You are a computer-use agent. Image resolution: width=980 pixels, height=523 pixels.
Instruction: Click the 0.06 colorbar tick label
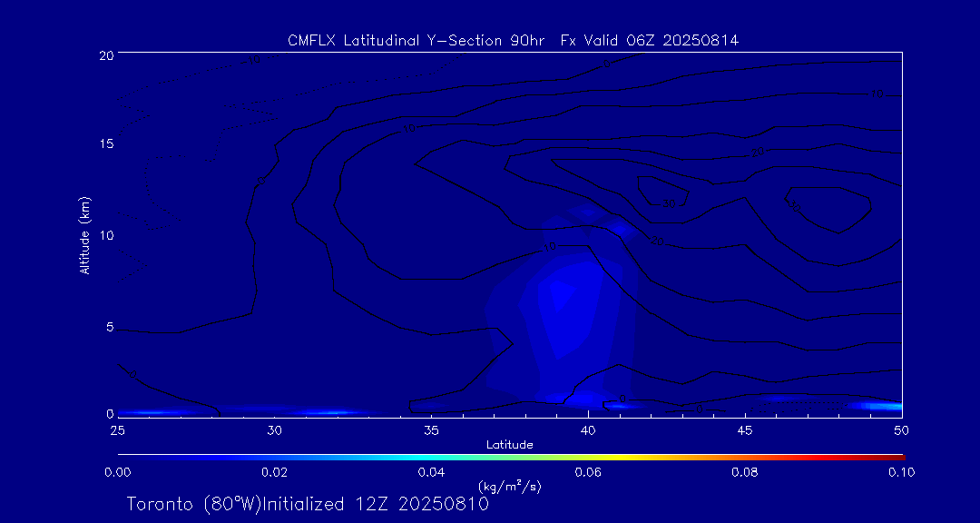pos(588,472)
